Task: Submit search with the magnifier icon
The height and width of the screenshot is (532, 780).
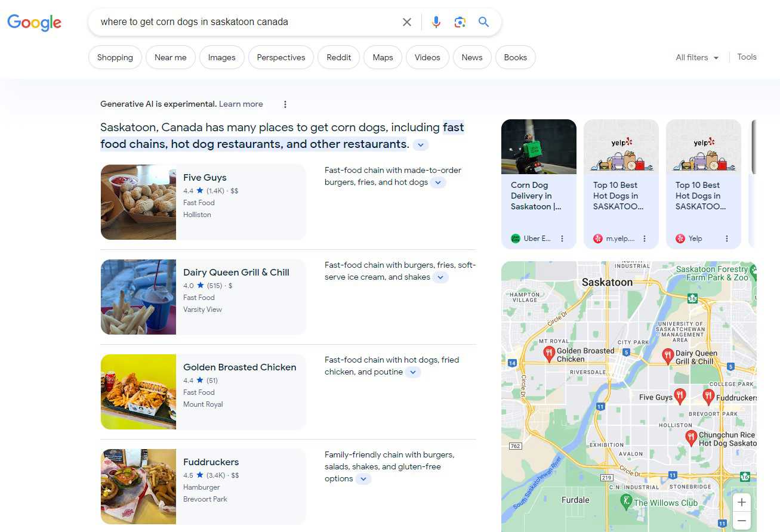Action: [483, 22]
